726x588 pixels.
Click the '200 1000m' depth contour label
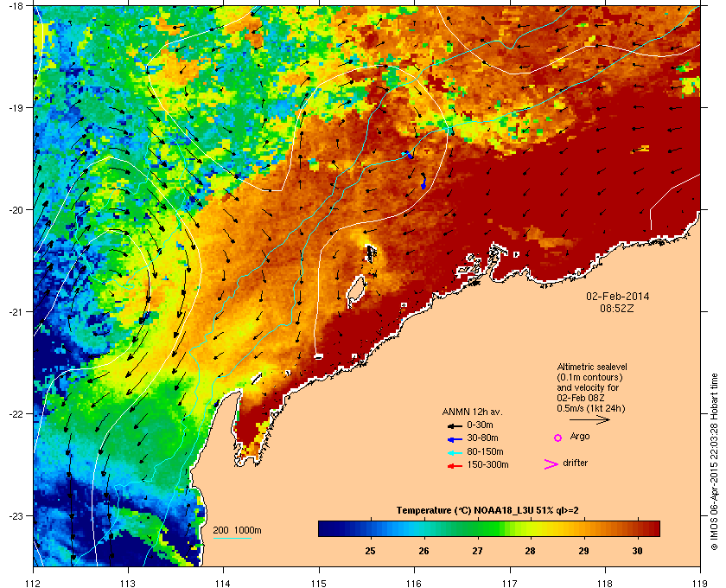click(x=237, y=530)
